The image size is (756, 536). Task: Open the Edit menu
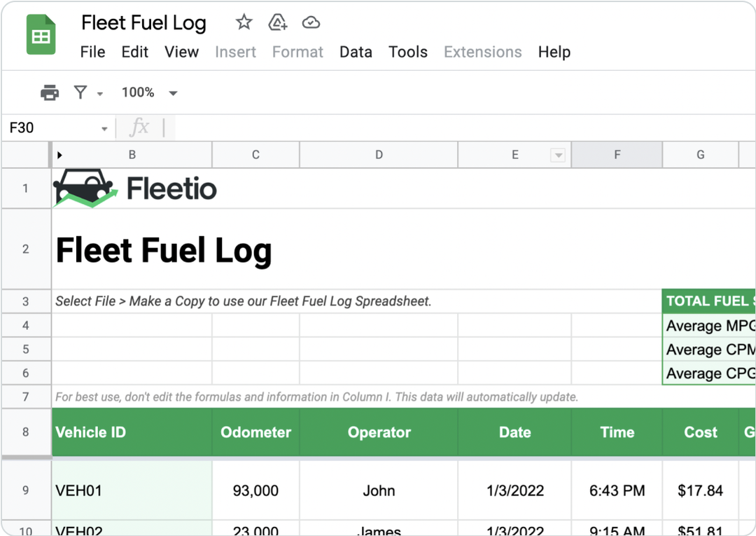[x=134, y=52]
